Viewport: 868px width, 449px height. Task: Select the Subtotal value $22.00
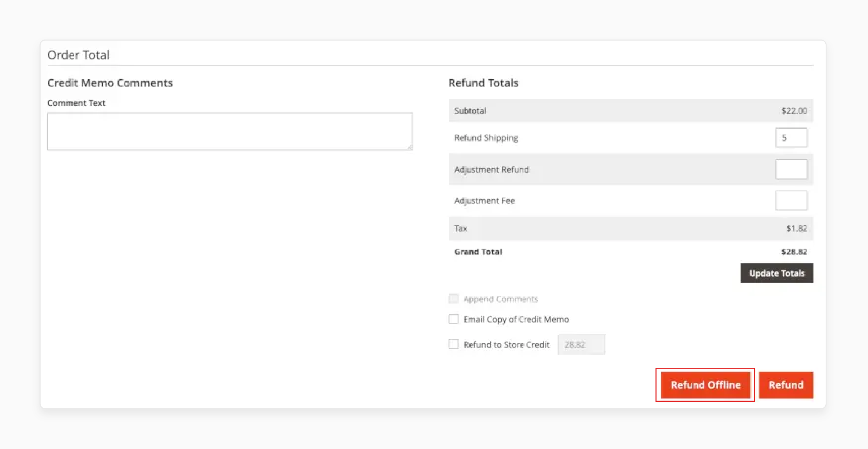pyautogui.click(x=794, y=111)
